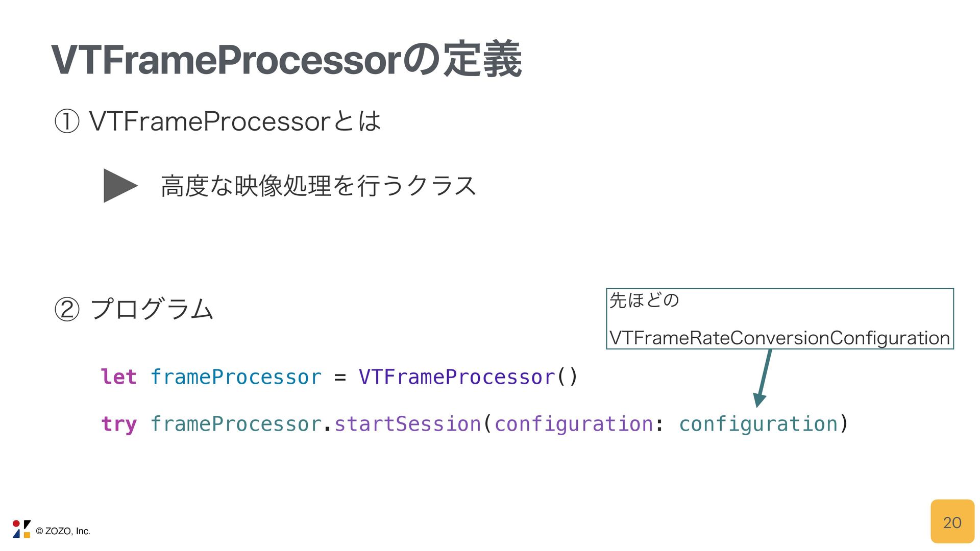Click the 先ほどの text in callout
This screenshot has height=551, width=980.
pos(644,300)
